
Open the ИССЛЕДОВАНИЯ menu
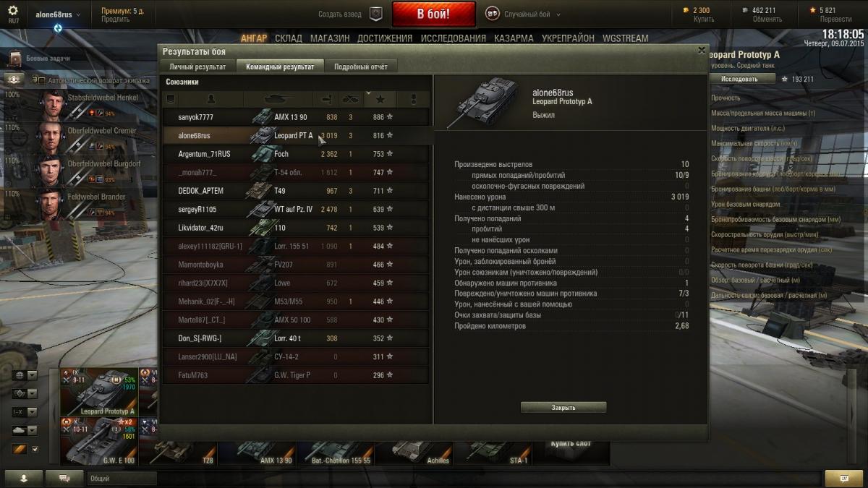[x=454, y=38]
